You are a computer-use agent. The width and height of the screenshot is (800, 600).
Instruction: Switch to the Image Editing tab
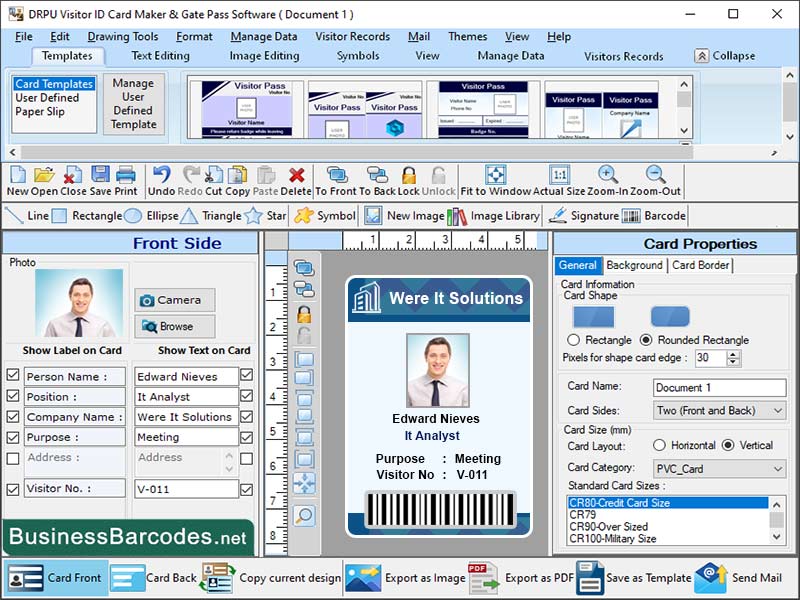[x=264, y=56]
